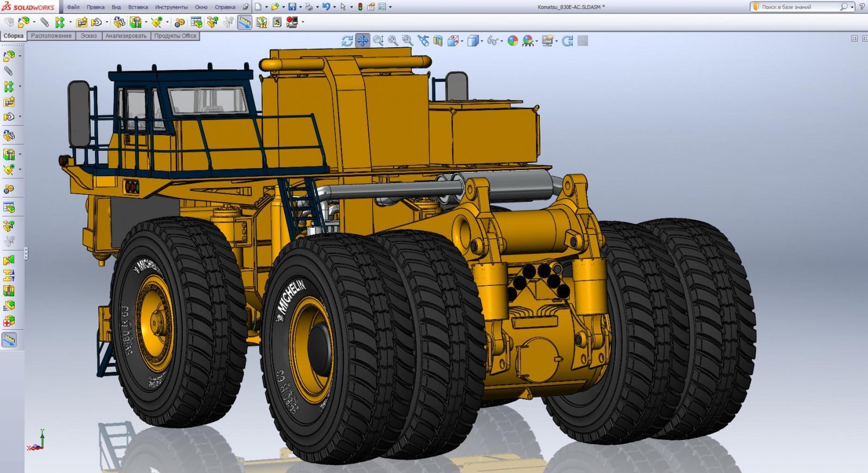Toggle the highlighted ruler tool in top toolbar
The image size is (868, 473).
click(x=245, y=22)
